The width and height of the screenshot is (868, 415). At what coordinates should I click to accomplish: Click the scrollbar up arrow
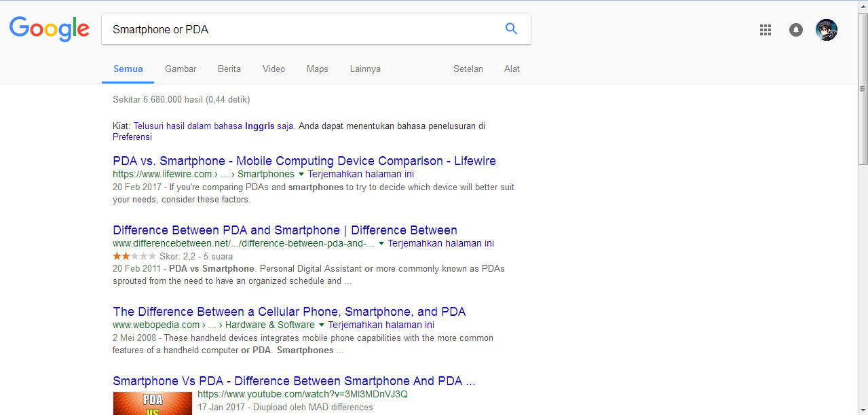click(863, 6)
